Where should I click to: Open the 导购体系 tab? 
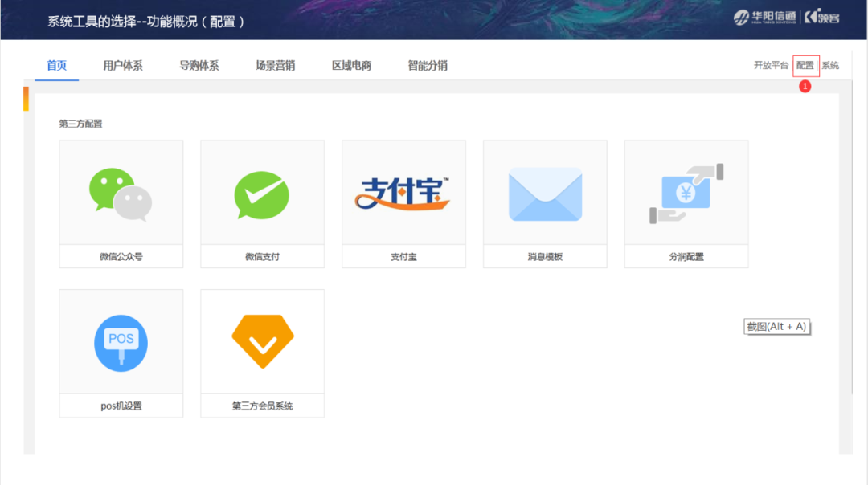[x=199, y=65]
